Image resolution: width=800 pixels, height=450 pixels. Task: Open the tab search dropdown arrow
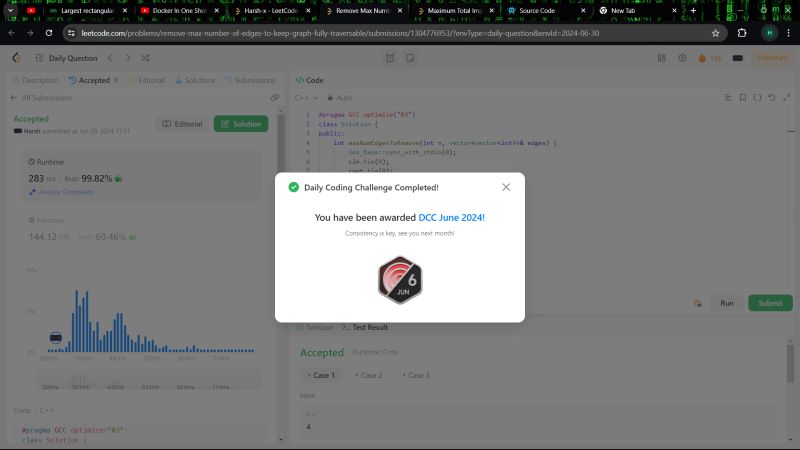point(10,10)
